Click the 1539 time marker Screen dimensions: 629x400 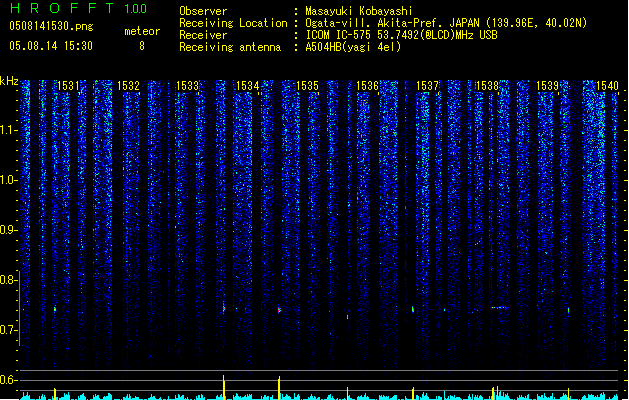[x=548, y=85]
